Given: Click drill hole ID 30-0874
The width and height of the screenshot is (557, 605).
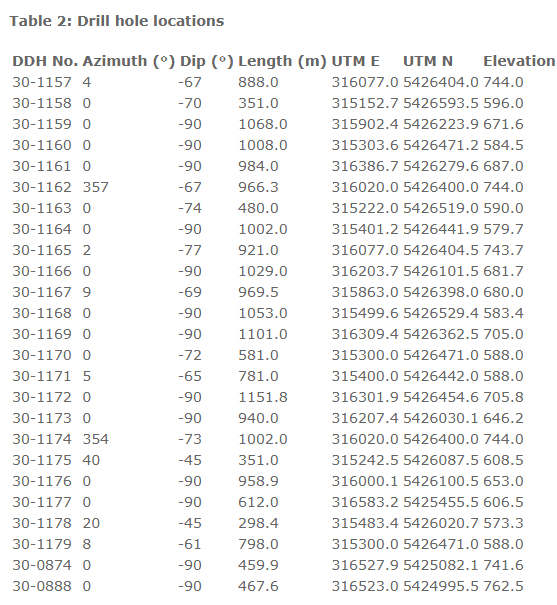Looking at the screenshot, I should (42, 565).
